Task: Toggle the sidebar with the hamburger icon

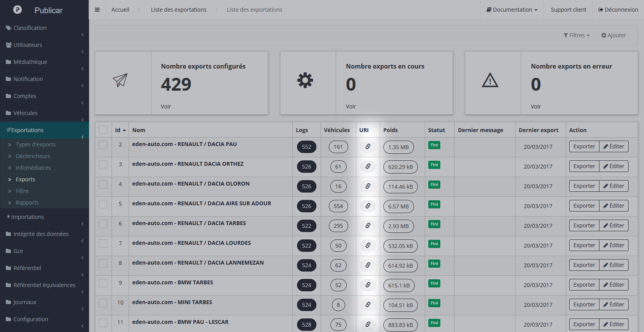Action: (97, 10)
